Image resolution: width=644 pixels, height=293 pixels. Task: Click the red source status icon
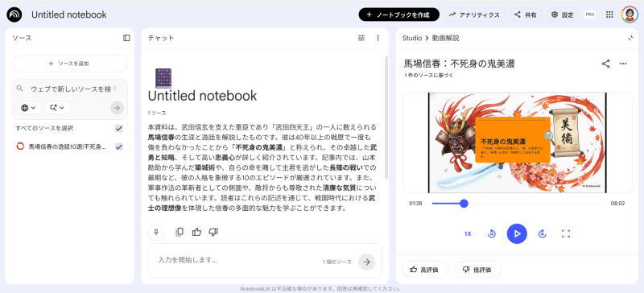point(20,146)
